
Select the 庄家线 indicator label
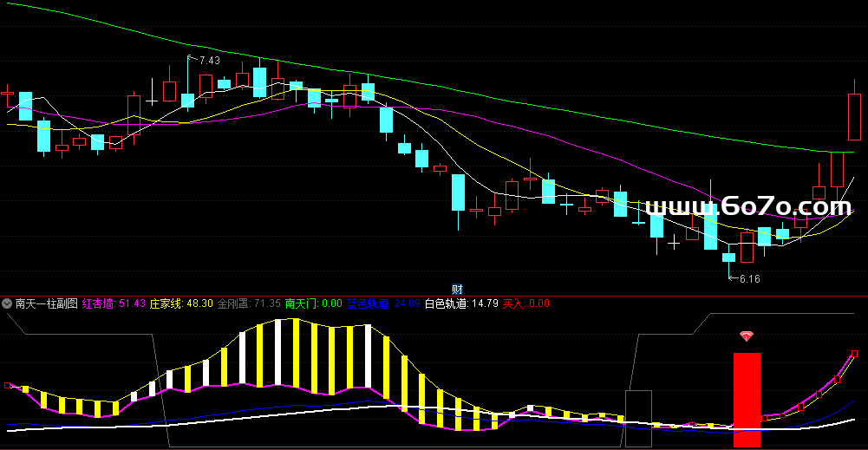(163, 304)
